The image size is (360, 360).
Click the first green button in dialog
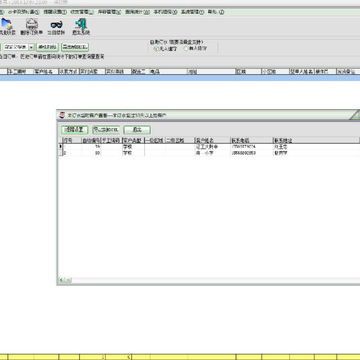[74, 130]
